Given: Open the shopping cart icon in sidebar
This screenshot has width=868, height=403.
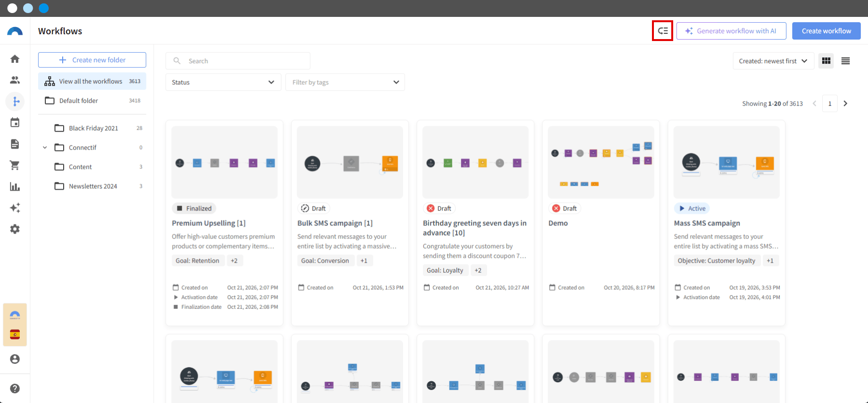Looking at the screenshot, I should click(x=15, y=165).
